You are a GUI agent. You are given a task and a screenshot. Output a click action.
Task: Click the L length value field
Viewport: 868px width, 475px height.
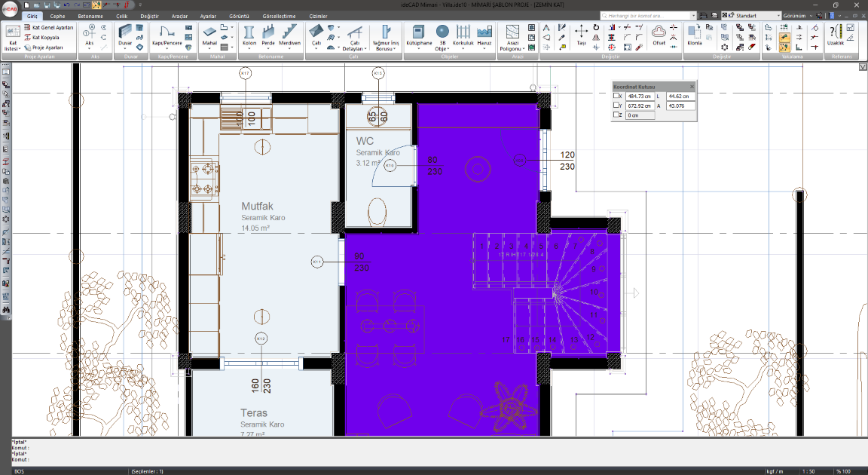coord(680,96)
